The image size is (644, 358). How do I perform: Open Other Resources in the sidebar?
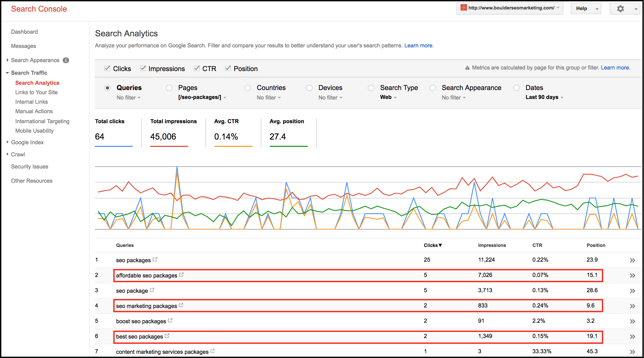[32, 181]
